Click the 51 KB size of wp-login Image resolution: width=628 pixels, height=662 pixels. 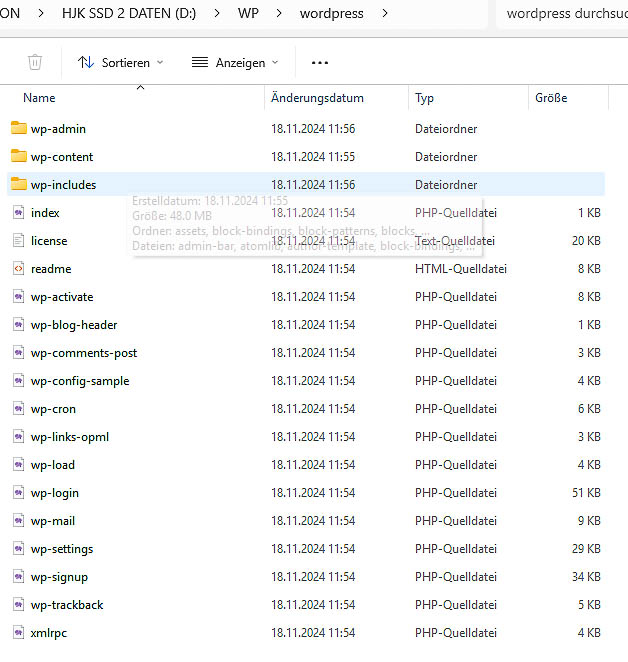(x=586, y=493)
